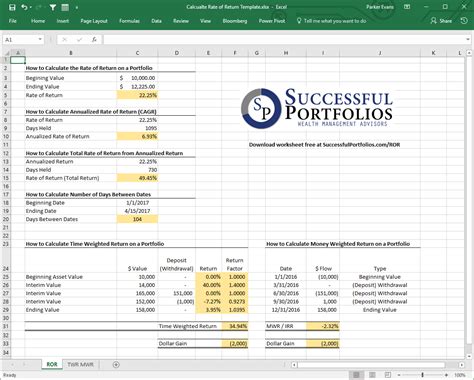The width and height of the screenshot is (474, 380).
Task: Switch to the TWR MWR sheet tab
Action: [80, 364]
